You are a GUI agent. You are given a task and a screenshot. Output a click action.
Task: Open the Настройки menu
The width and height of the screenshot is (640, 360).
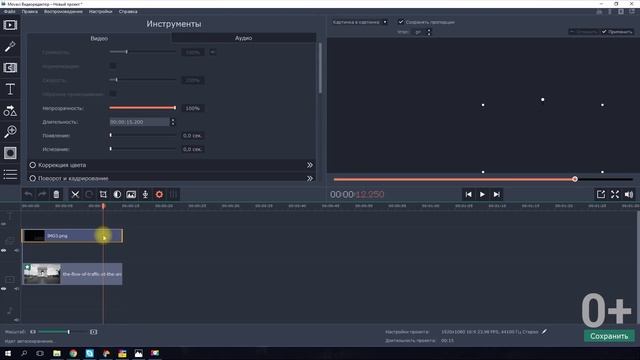click(100, 11)
